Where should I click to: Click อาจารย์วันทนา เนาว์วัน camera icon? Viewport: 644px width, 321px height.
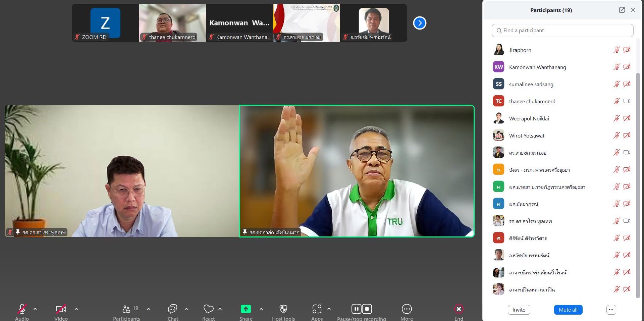[x=627, y=289]
